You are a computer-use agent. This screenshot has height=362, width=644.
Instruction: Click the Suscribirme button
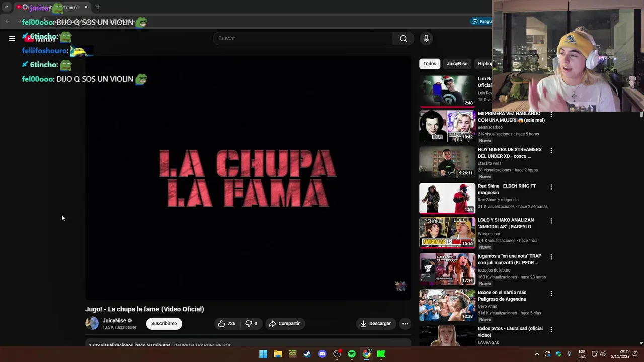[x=164, y=324]
